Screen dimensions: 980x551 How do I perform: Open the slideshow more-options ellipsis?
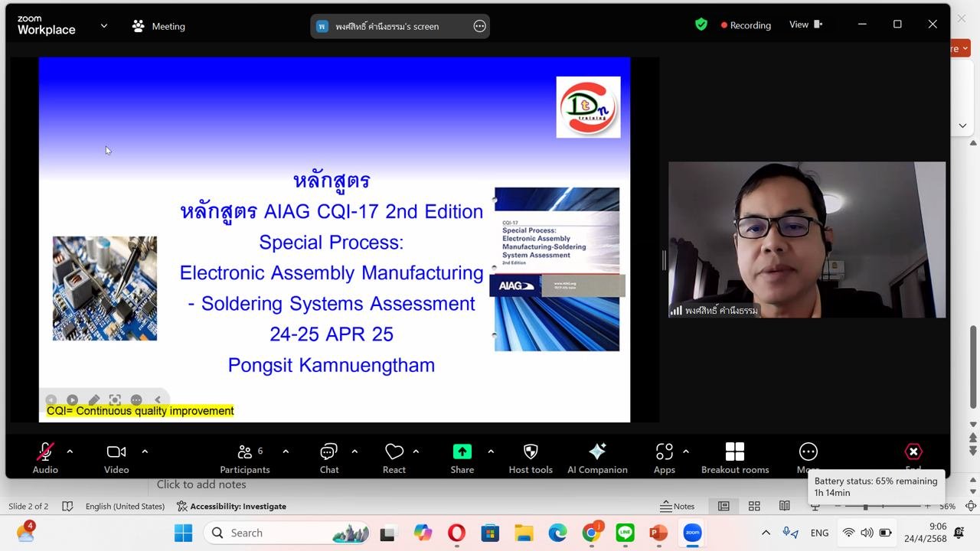click(x=136, y=399)
